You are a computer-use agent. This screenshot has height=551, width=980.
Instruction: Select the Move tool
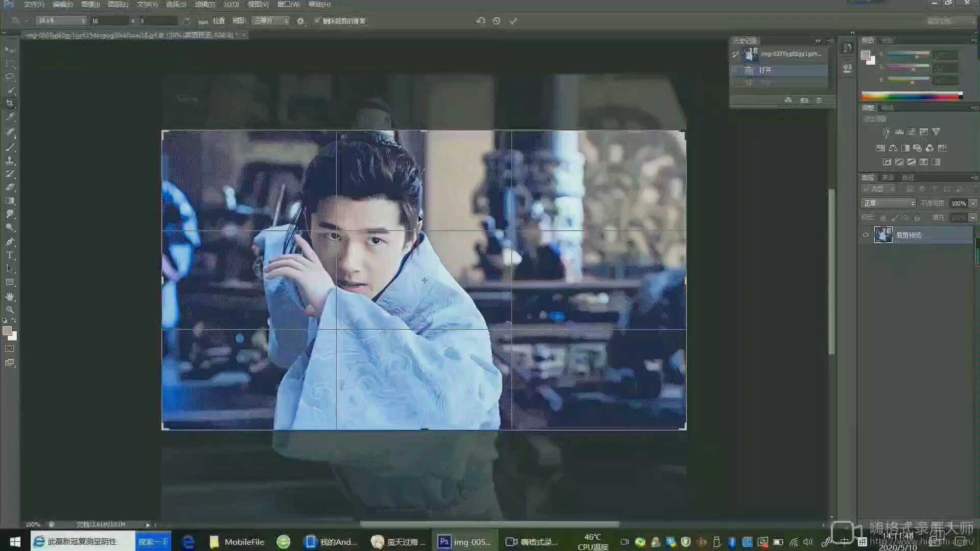point(10,50)
